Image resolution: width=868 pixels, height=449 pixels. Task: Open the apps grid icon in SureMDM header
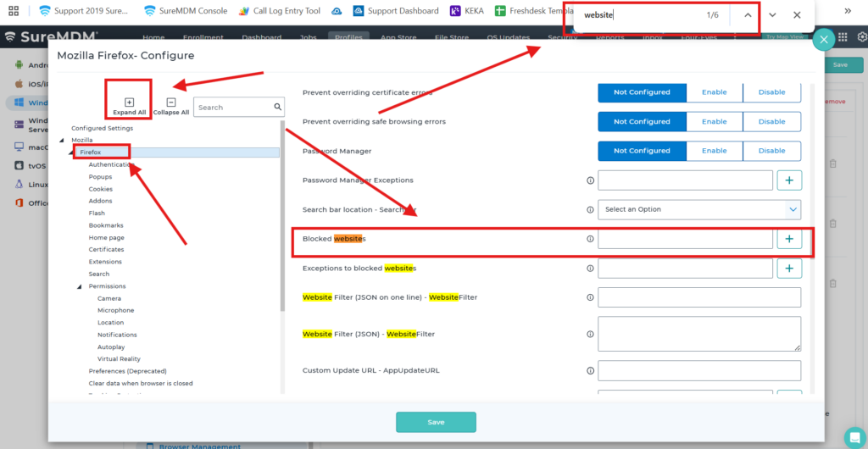point(843,37)
